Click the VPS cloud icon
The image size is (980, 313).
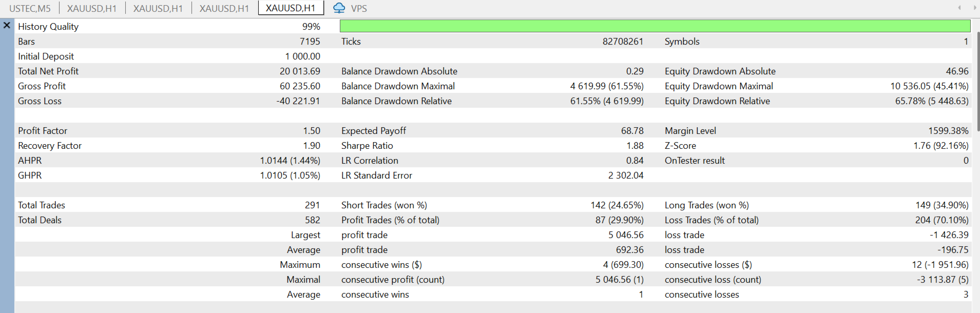click(x=339, y=8)
